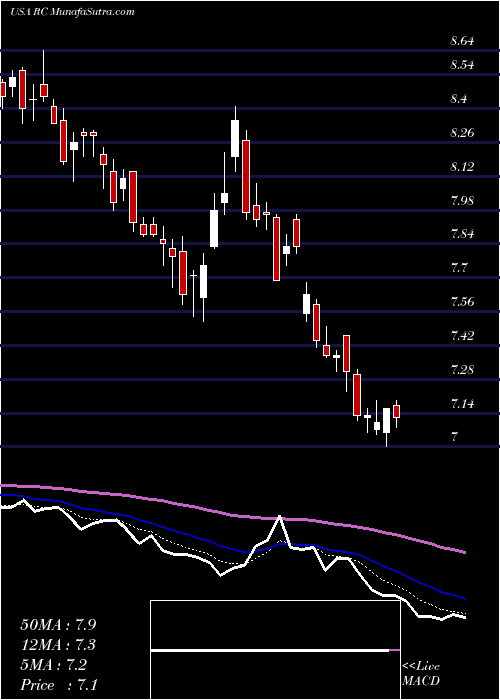Click the 7.14 price axis label
This screenshot has height=700, width=500.
coord(462,404)
